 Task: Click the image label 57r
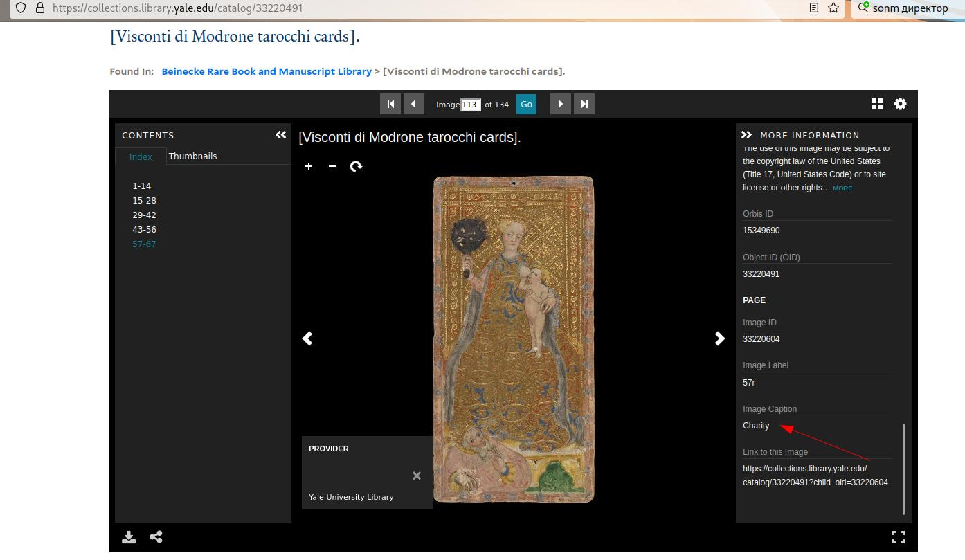(749, 383)
